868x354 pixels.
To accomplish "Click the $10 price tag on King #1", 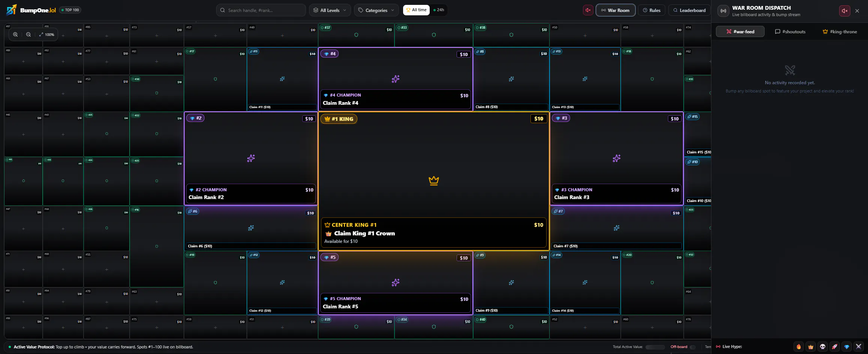I will (x=539, y=119).
